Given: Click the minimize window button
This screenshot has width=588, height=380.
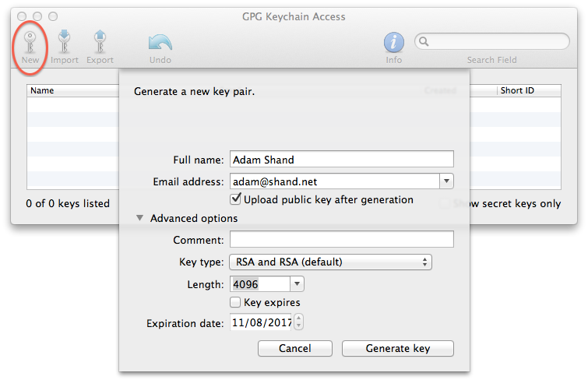Looking at the screenshot, I should coord(37,16).
